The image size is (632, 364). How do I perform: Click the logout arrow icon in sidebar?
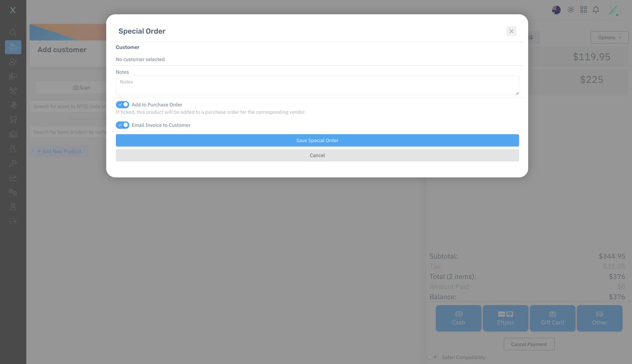pos(13,221)
